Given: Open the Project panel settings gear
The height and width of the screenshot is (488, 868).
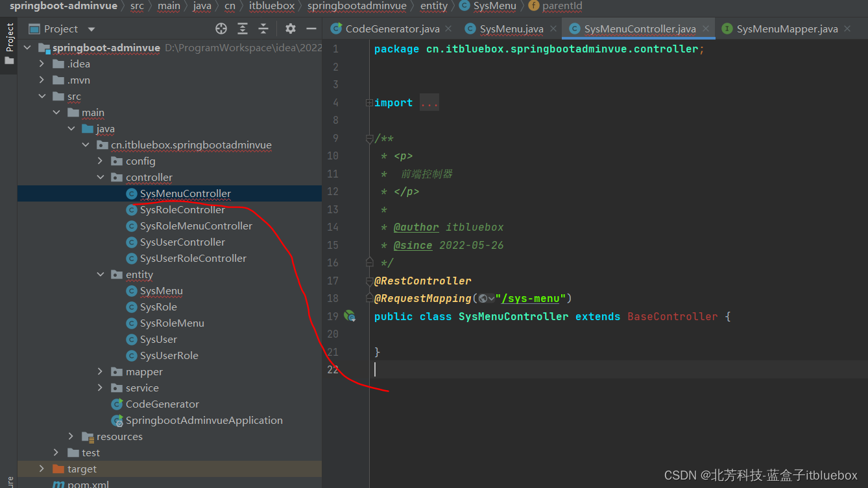Looking at the screenshot, I should (x=291, y=29).
